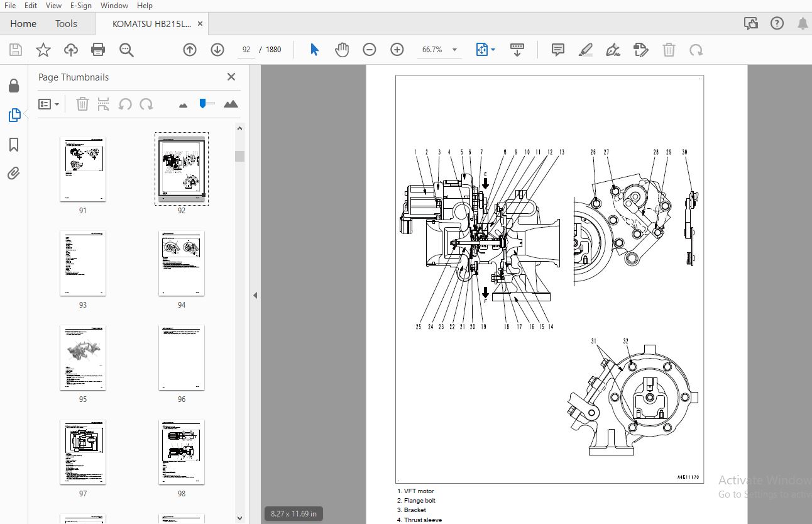812x524 pixels.
Task: Click the delete trash icon in toolbar
Action: tap(669, 50)
